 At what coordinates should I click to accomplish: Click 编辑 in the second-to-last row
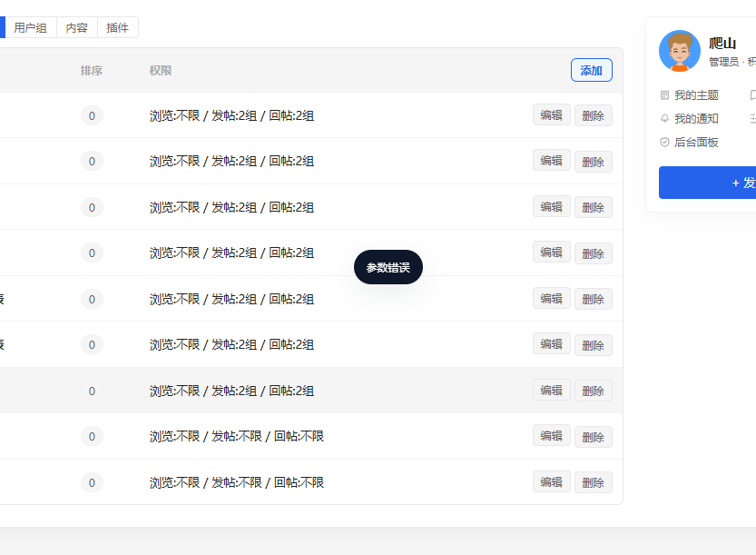pyautogui.click(x=552, y=435)
